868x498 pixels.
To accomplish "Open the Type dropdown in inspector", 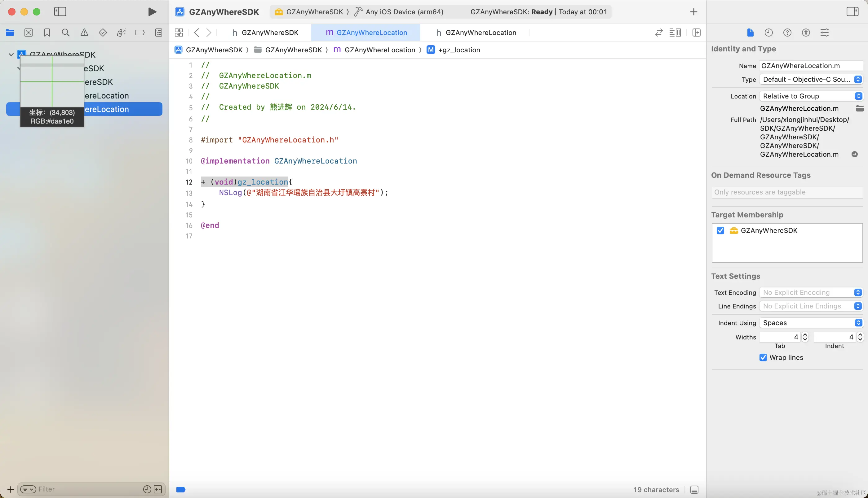I will pyautogui.click(x=811, y=79).
